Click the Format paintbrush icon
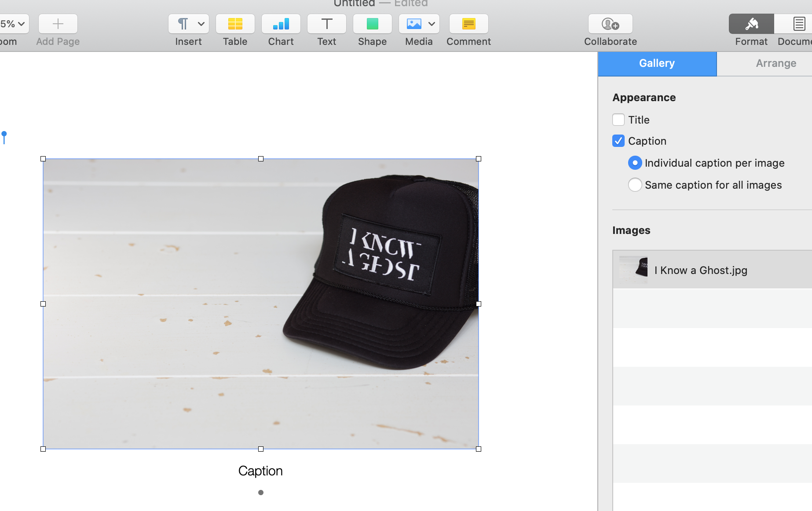Image resolution: width=812 pixels, height=511 pixels. click(x=751, y=24)
